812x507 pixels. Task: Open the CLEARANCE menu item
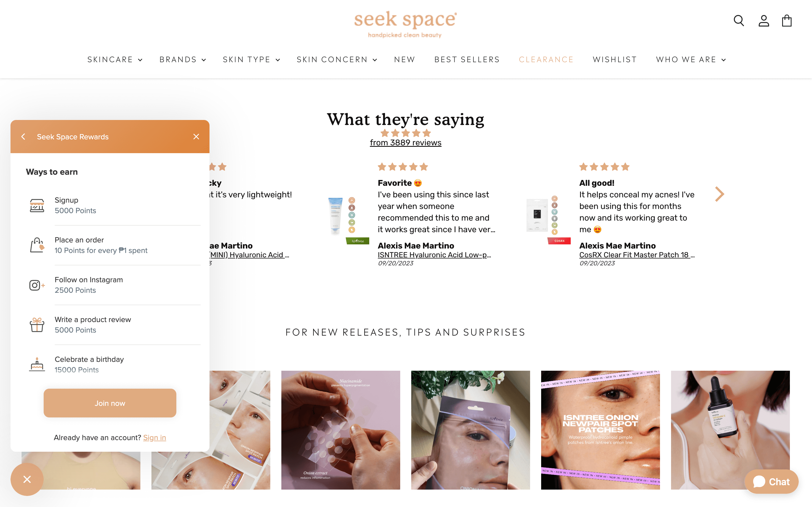coord(545,59)
